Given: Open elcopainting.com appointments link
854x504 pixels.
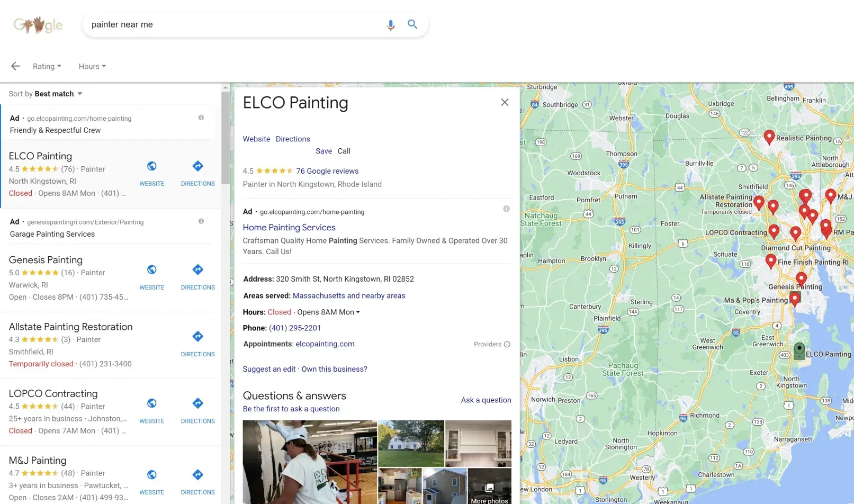Looking at the screenshot, I should [325, 344].
